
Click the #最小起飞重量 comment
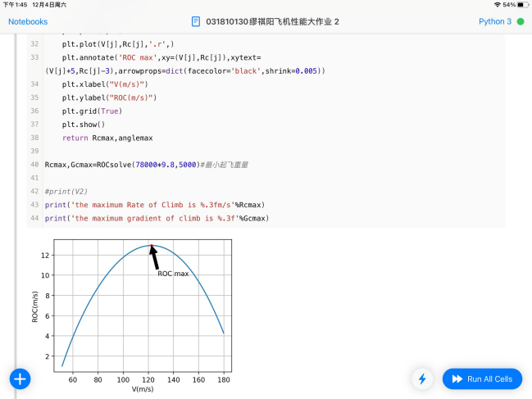point(225,165)
